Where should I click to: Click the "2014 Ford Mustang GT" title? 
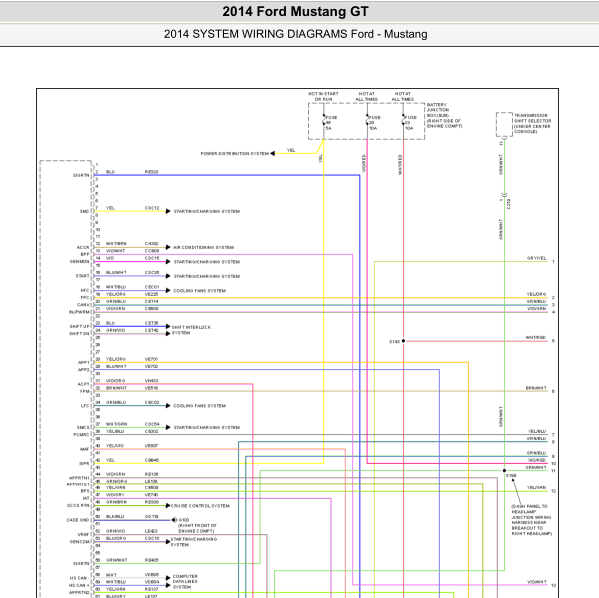(x=295, y=11)
